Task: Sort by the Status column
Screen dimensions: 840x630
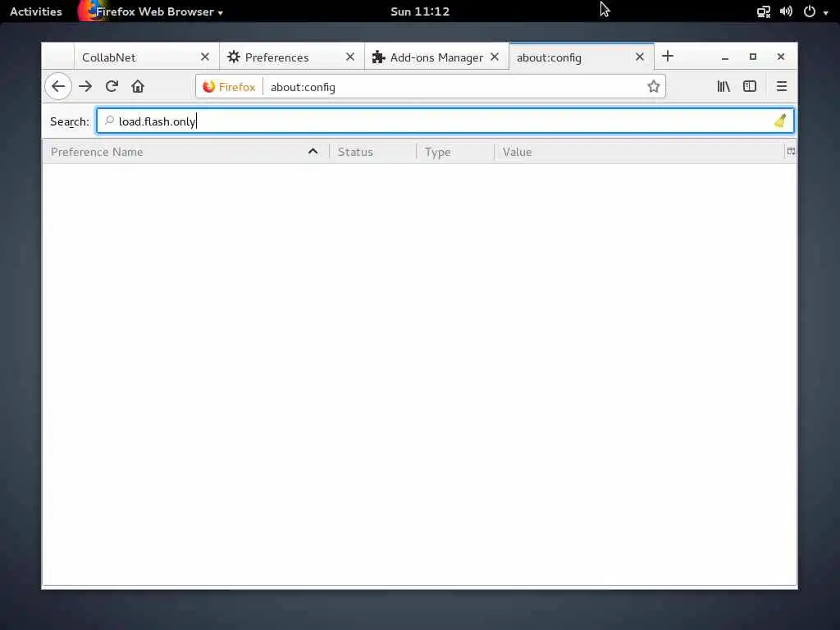Action: coord(372,152)
